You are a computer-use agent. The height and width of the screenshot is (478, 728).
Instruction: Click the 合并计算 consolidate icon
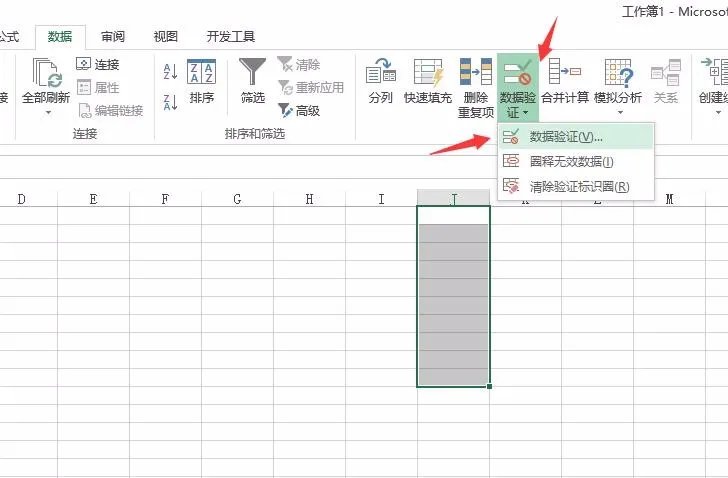[x=565, y=71]
